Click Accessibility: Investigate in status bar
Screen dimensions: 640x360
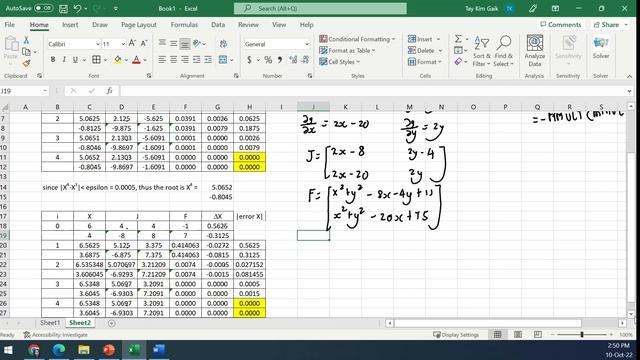(56, 335)
